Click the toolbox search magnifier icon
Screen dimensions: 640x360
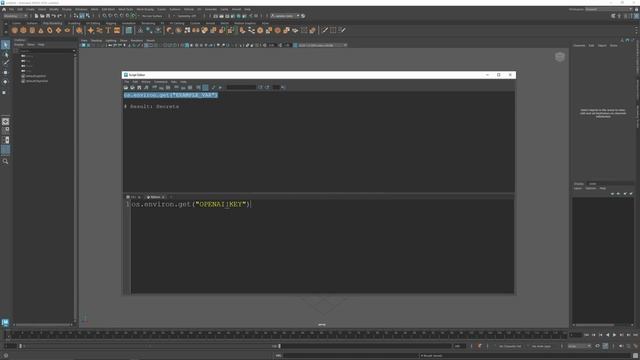[5, 162]
